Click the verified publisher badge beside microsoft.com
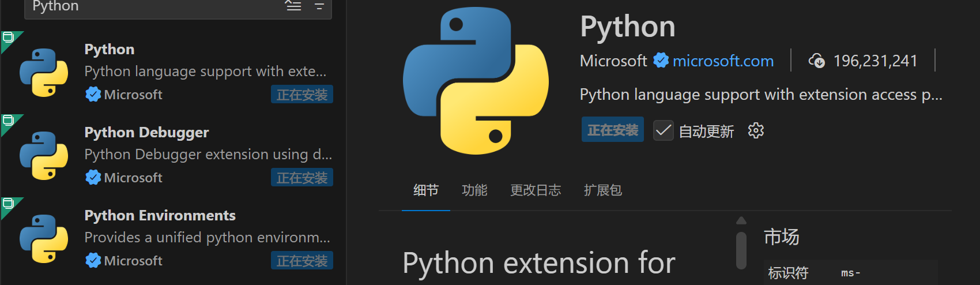The image size is (980, 285). [661, 60]
